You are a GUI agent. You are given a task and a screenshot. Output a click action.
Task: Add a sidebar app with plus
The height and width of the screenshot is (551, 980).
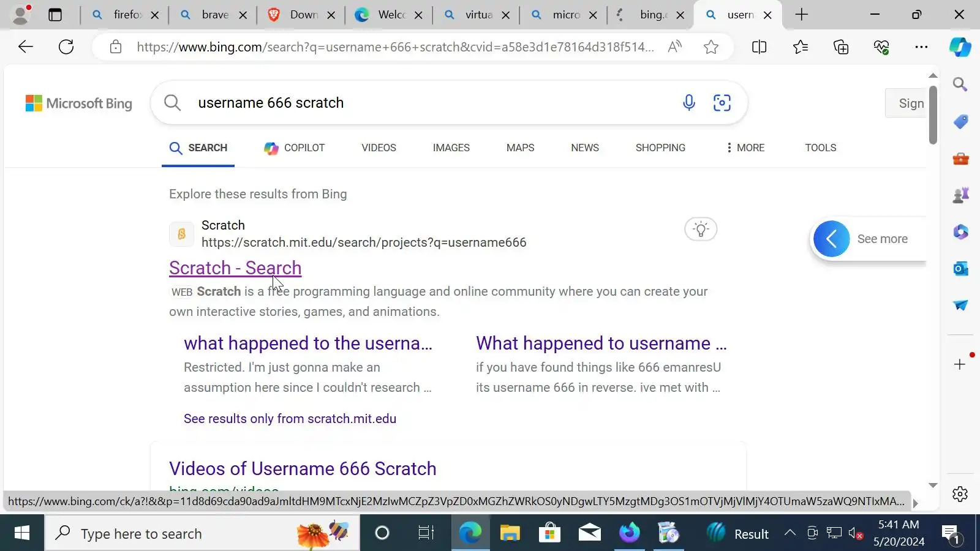click(x=960, y=364)
